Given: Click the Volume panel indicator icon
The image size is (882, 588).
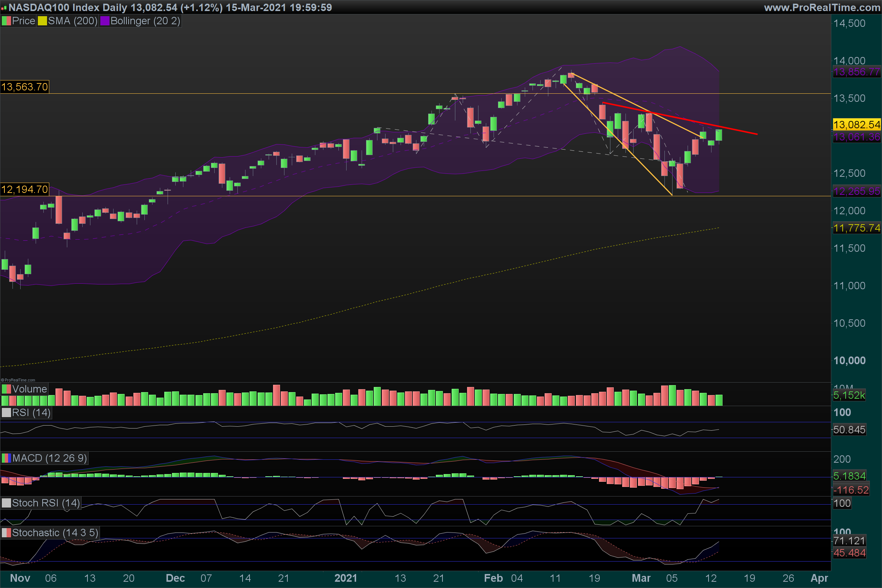Looking at the screenshot, I should [6, 389].
